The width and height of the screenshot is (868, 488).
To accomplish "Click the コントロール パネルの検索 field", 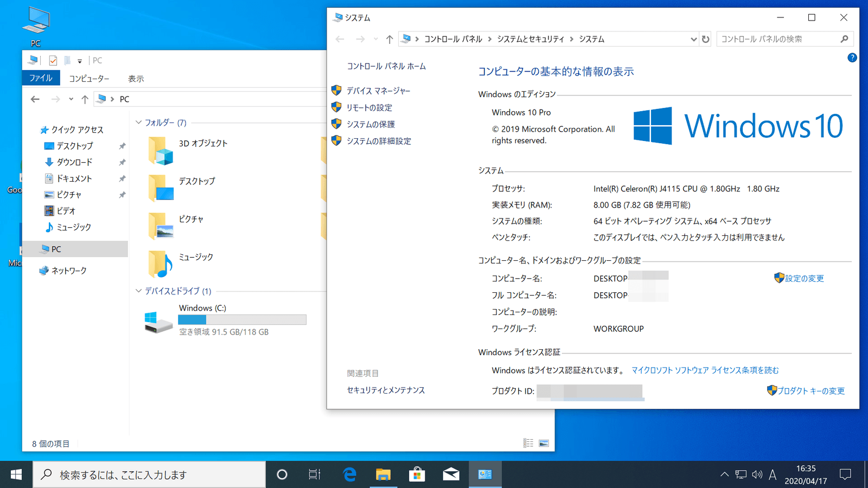I will pyautogui.click(x=778, y=39).
